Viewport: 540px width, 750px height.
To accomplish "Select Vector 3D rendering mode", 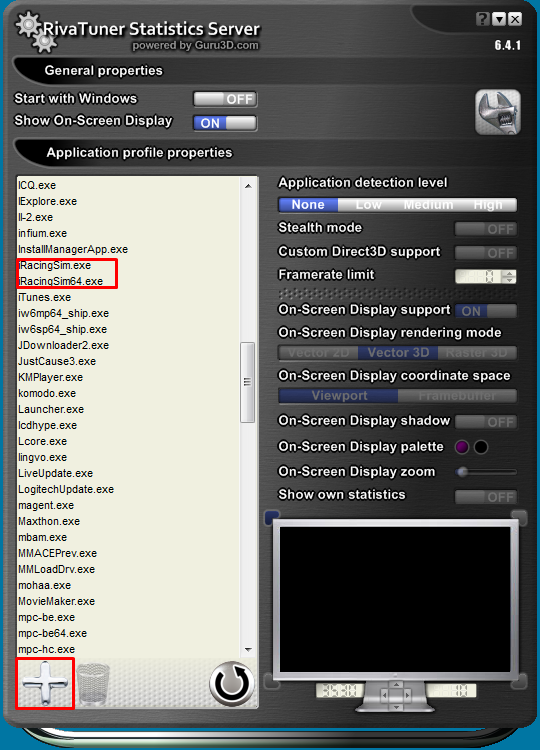I will [398, 353].
